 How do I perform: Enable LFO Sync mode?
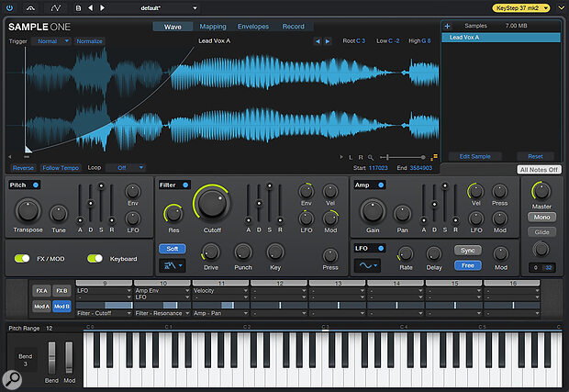click(x=468, y=251)
